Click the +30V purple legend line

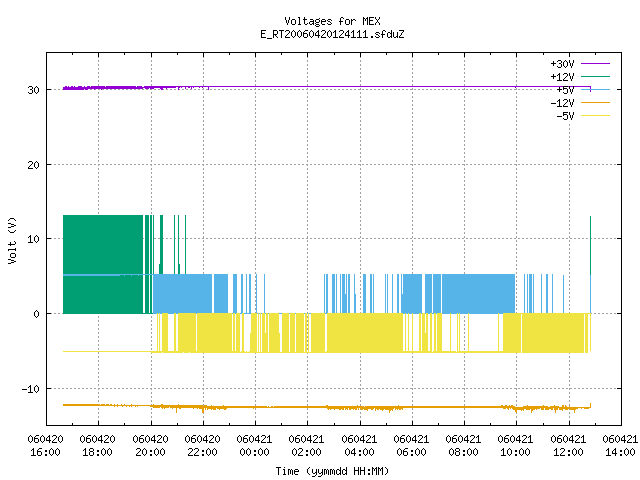point(595,64)
